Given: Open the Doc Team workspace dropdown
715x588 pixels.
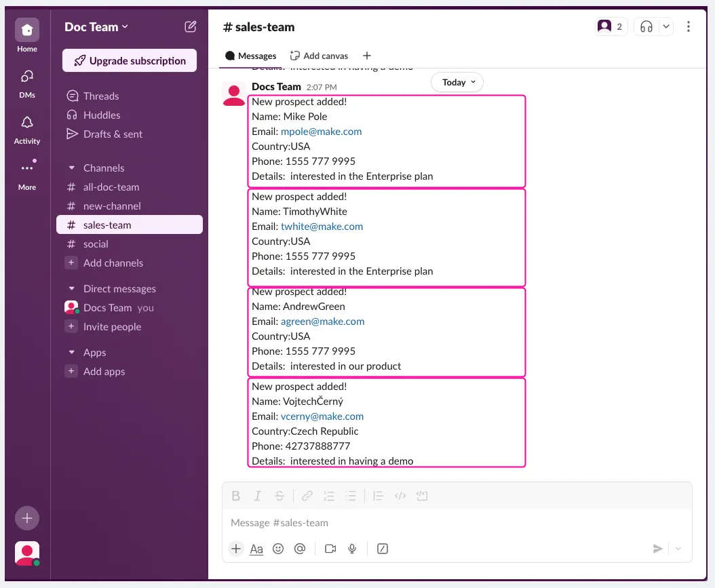Looking at the screenshot, I should tap(96, 27).
